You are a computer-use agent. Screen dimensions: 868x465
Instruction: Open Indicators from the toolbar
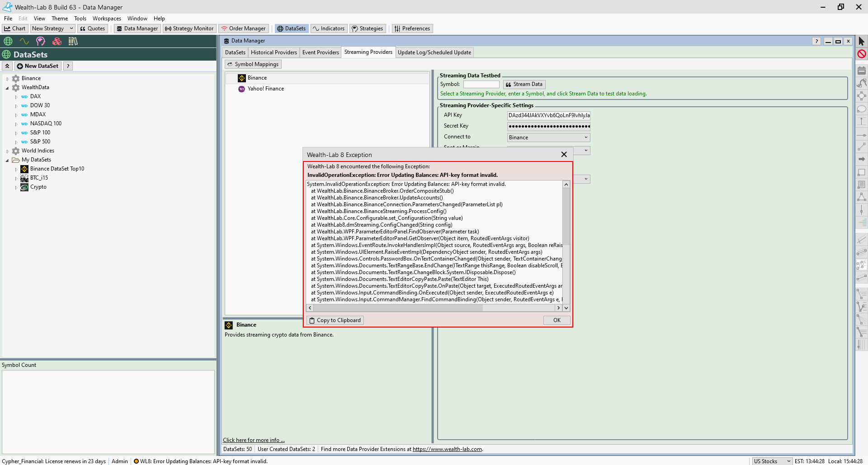click(329, 28)
